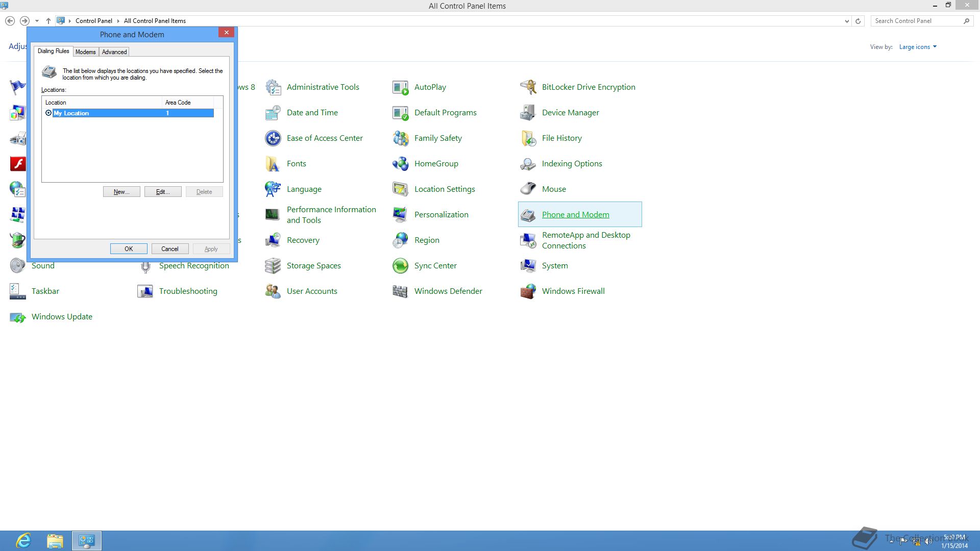Viewport: 980px width, 551px height.
Task: Open Administrative Tools icon
Action: tap(273, 87)
